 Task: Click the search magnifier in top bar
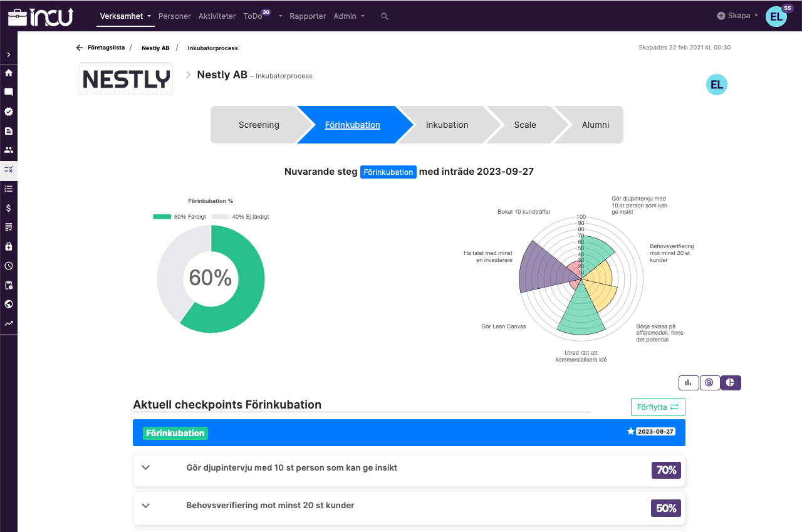tap(385, 16)
